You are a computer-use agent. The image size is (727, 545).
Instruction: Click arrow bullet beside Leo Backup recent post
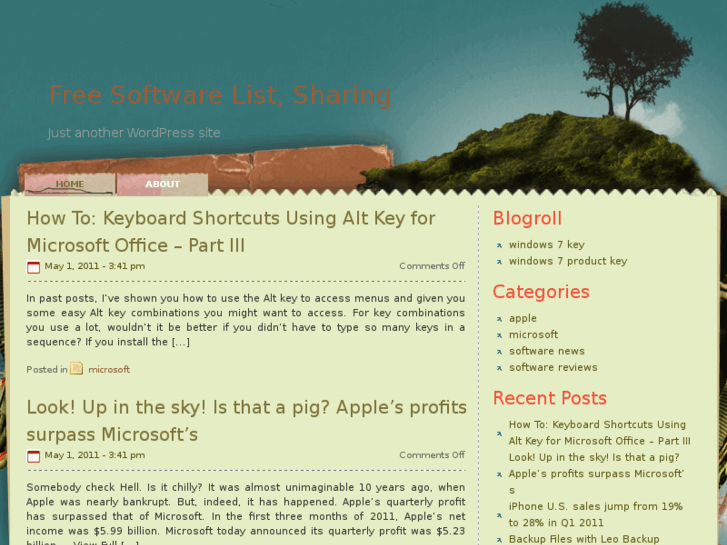coord(499,540)
